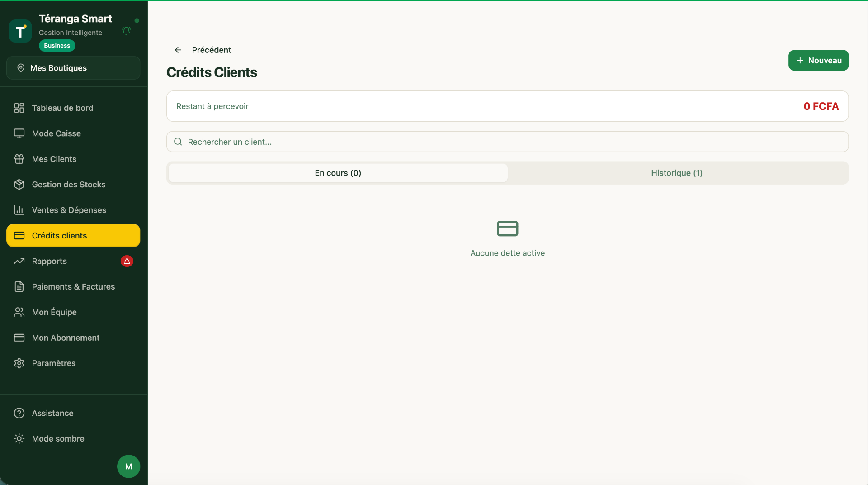The width and height of the screenshot is (868, 485).
Task: Open Assistance help label
Action: click(52, 413)
